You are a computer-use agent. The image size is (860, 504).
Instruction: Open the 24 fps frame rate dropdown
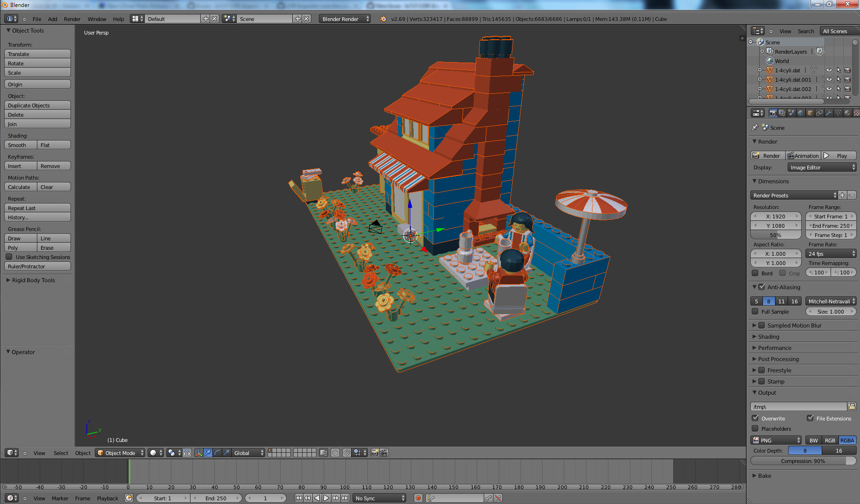click(x=831, y=253)
